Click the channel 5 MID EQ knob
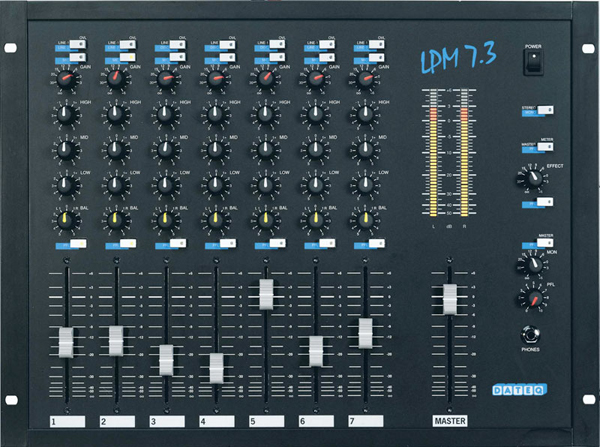This screenshot has width=600, height=447. click(x=265, y=149)
